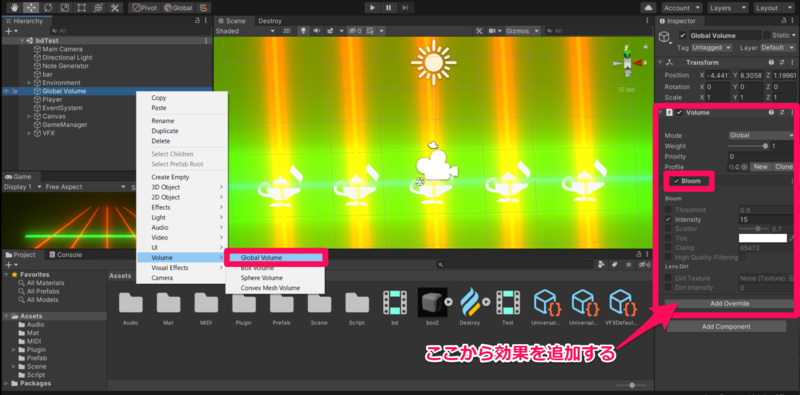Enable the Threshold override checkbox
This screenshot has height=395, width=800.
point(668,210)
